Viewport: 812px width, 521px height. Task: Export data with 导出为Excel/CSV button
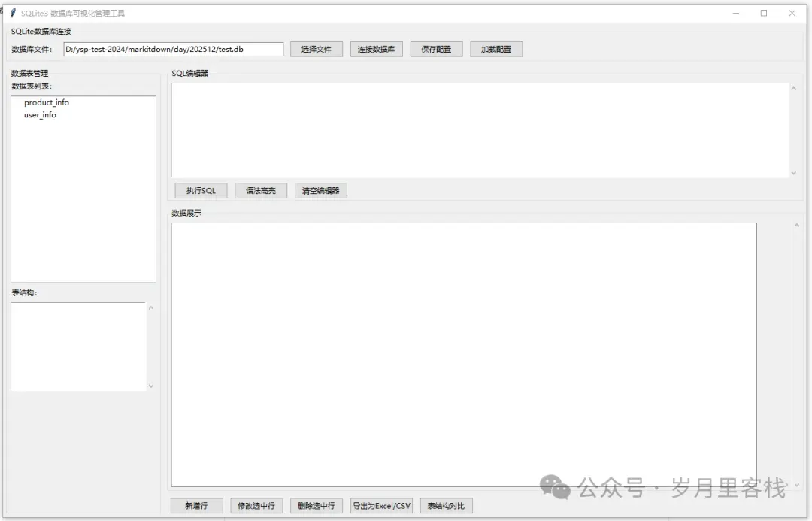point(382,506)
